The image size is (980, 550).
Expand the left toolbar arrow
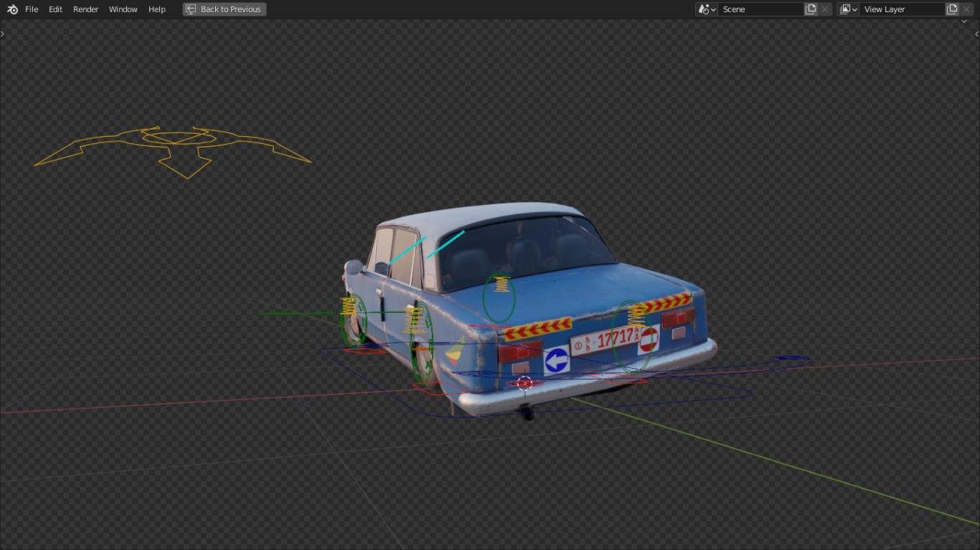[3, 34]
